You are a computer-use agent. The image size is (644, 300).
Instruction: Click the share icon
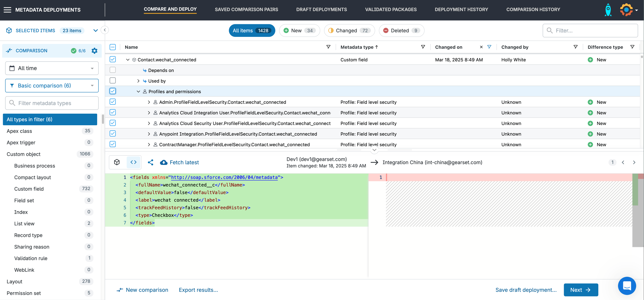[151, 162]
